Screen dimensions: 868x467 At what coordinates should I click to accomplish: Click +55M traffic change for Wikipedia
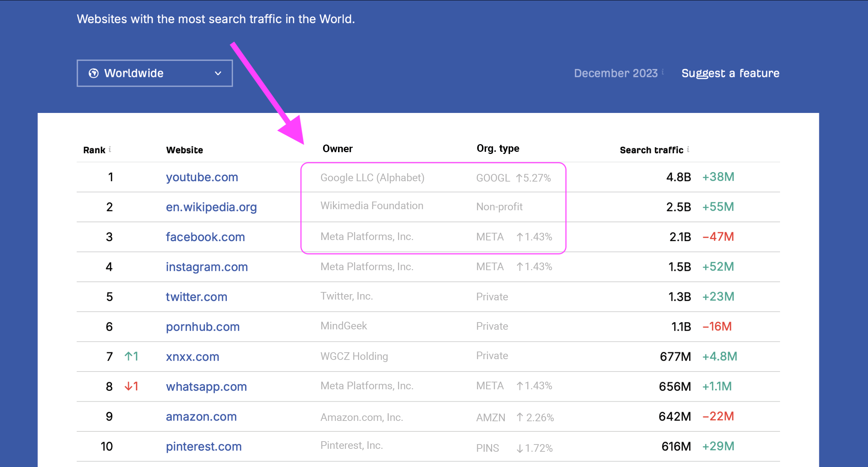coord(718,207)
